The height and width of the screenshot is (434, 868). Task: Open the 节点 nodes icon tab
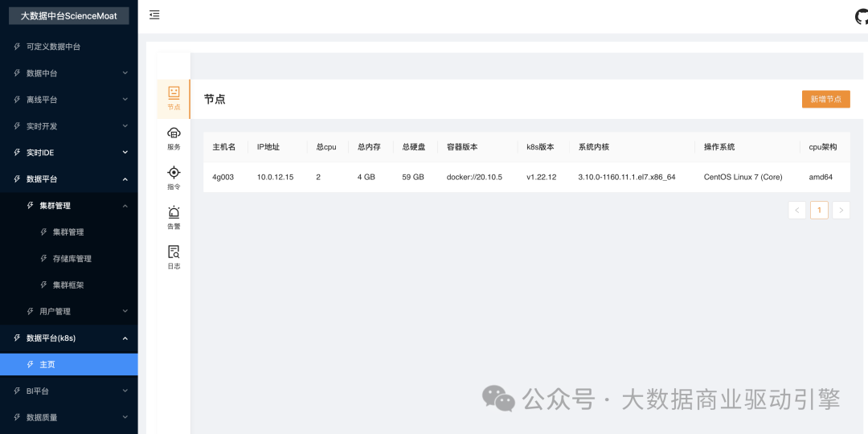coord(174,98)
